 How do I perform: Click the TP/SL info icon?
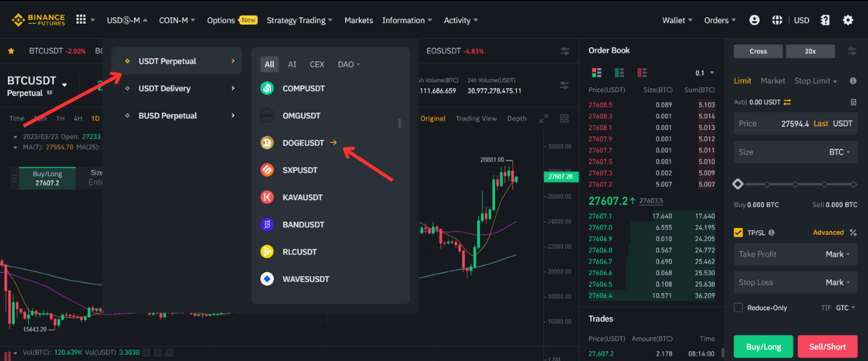pos(771,232)
